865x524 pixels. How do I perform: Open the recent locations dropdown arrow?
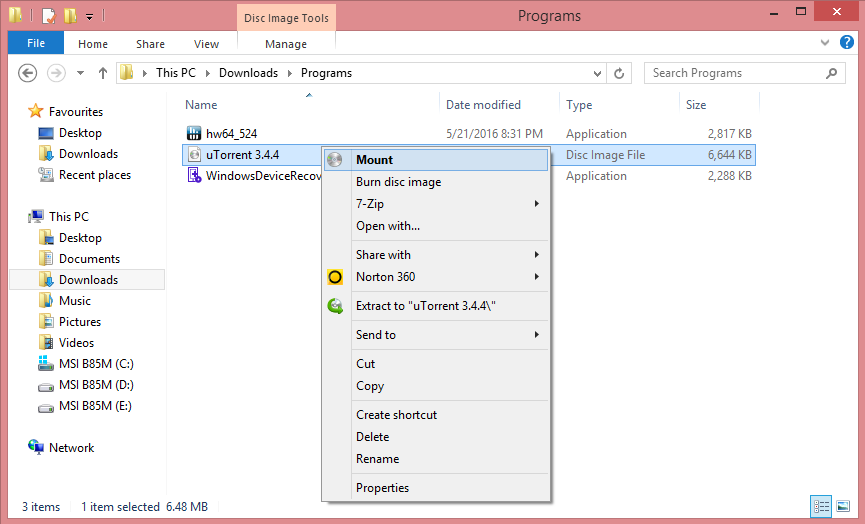(81, 73)
